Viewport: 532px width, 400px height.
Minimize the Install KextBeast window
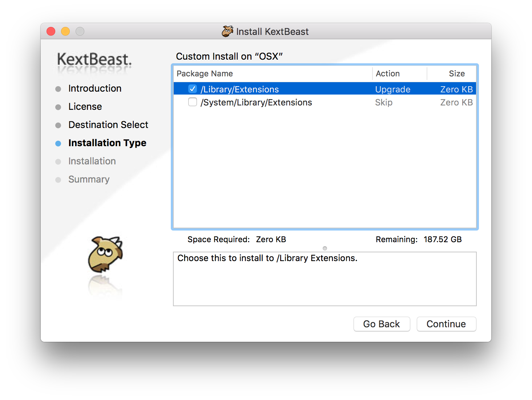tap(65, 31)
